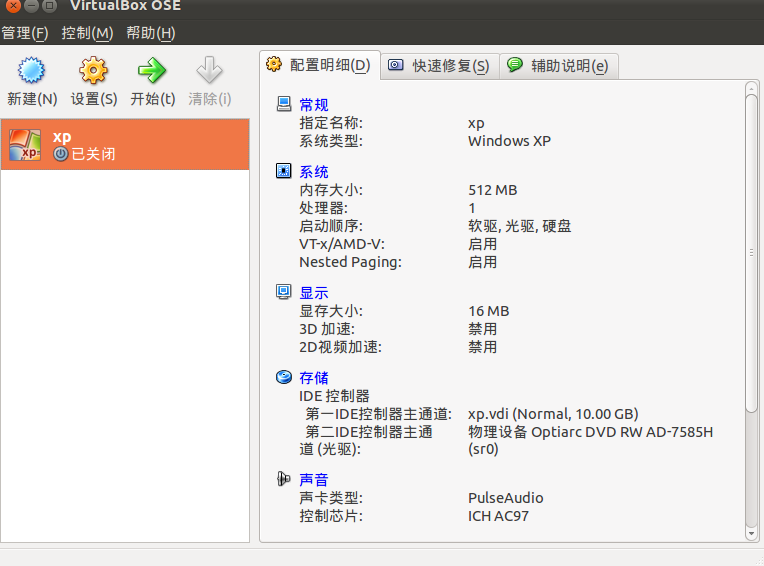Image resolution: width=764 pixels, height=566 pixels.
Task: Open the File (管理) menu
Action: pos(25,33)
